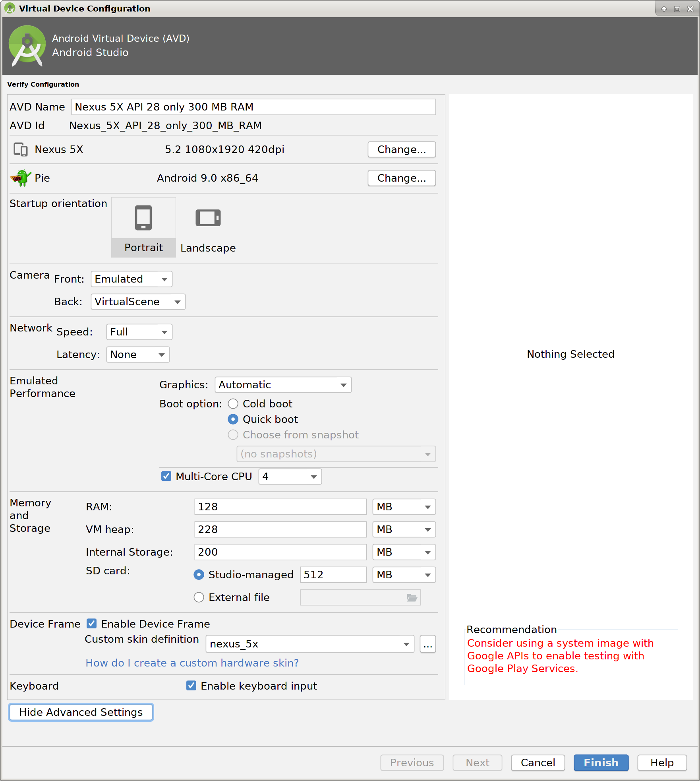Choose External file for the SD card
Viewport: 700px width, 781px height.
click(x=199, y=597)
